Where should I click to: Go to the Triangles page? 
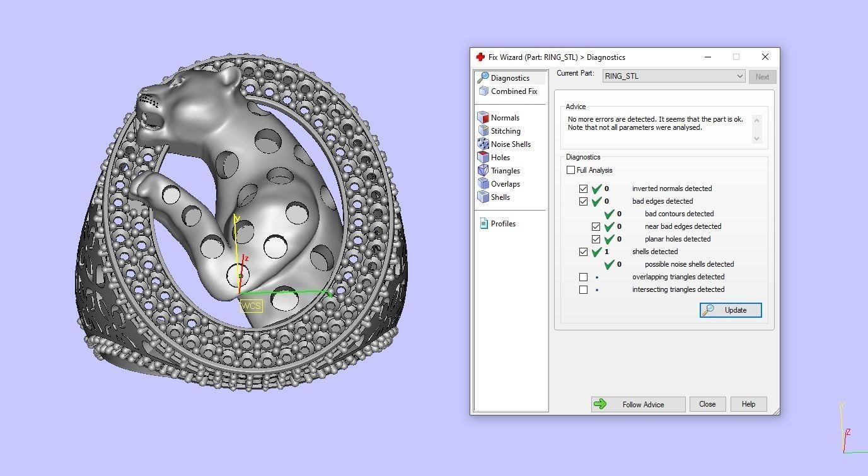(506, 171)
